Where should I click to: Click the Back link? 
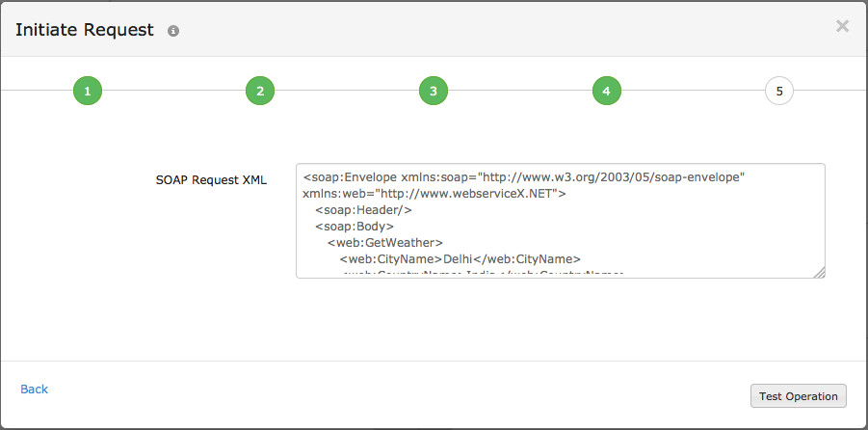point(34,389)
